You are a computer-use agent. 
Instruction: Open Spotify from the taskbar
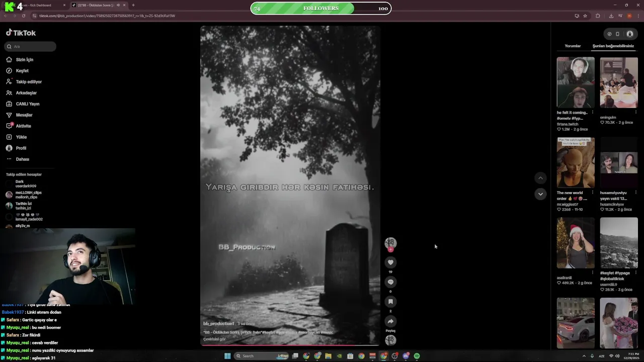(x=417, y=356)
